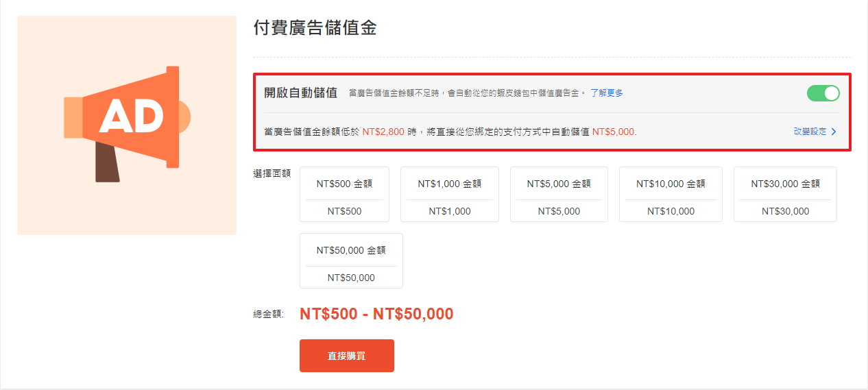Choose the NT$10,000 金額 option
Screen dimensions: 868x390
click(x=671, y=194)
